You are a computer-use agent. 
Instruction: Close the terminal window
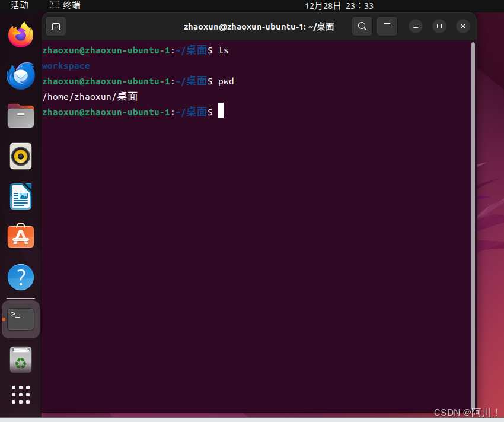point(463,26)
